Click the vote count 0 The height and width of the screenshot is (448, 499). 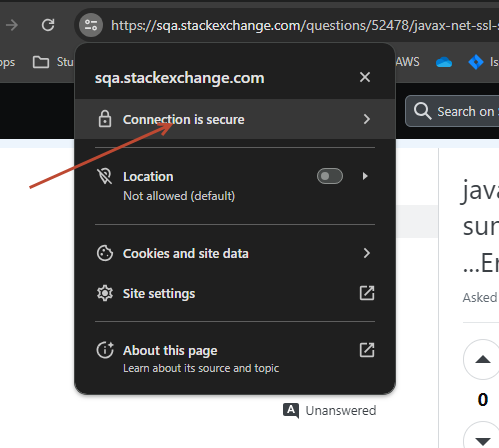483,399
